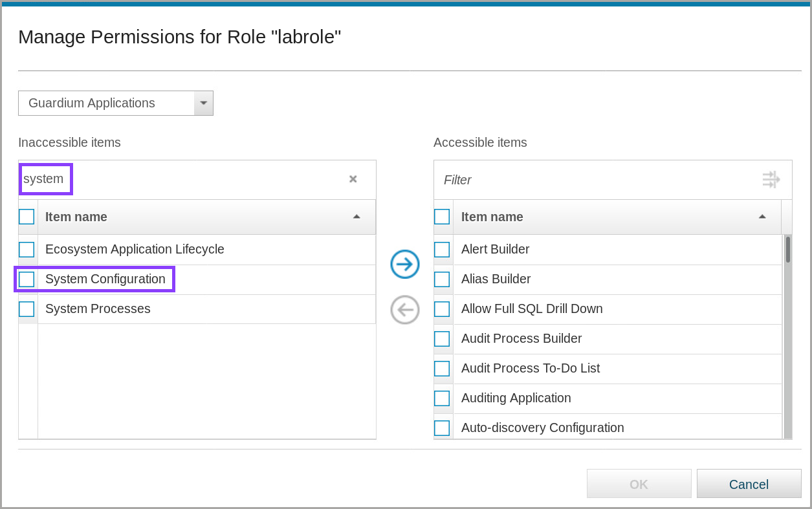812x509 pixels.
Task: Tick the select-all checkbox in Accessible items
Action: (442, 217)
